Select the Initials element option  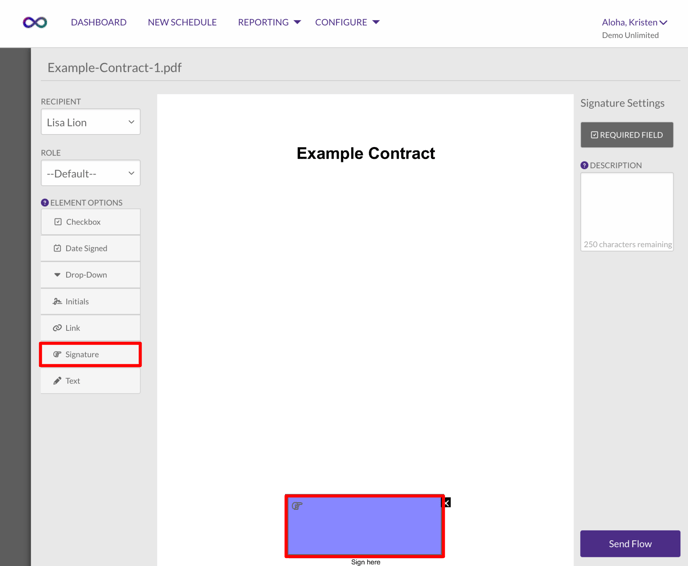coord(90,301)
